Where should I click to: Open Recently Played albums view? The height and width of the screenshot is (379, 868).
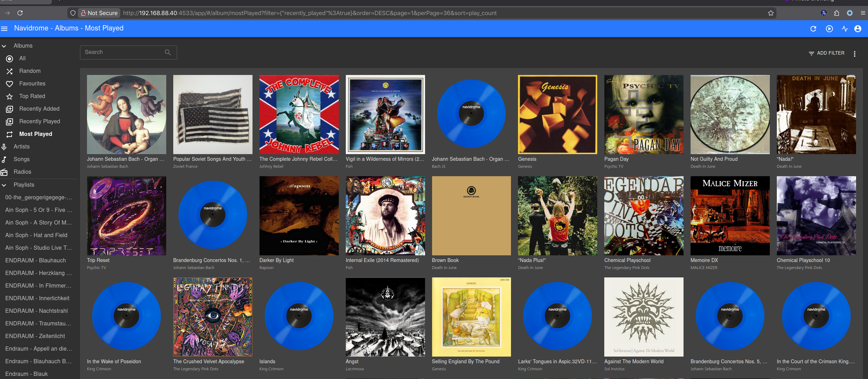[x=39, y=122]
